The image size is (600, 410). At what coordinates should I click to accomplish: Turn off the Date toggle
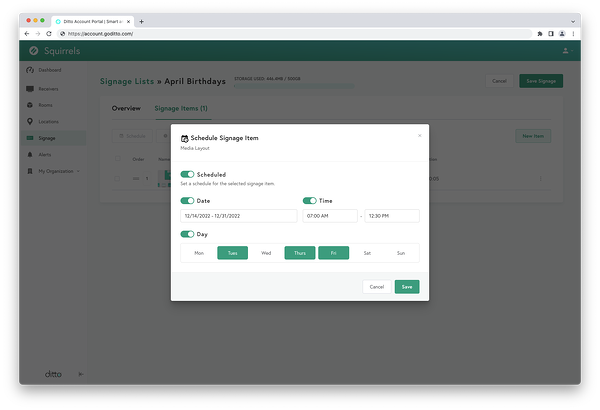pyautogui.click(x=187, y=201)
